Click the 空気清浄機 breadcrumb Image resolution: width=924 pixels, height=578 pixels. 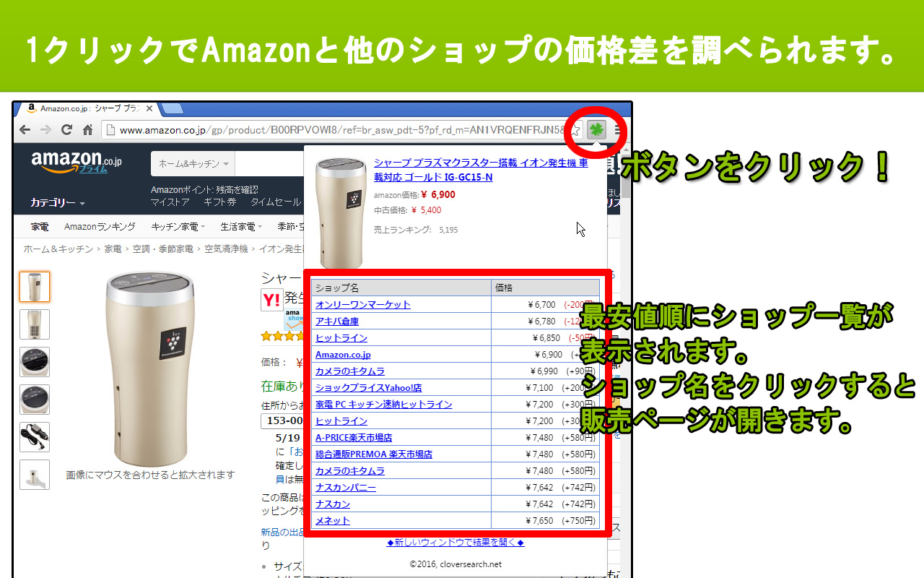pyautogui.click(x=226, y=249)
